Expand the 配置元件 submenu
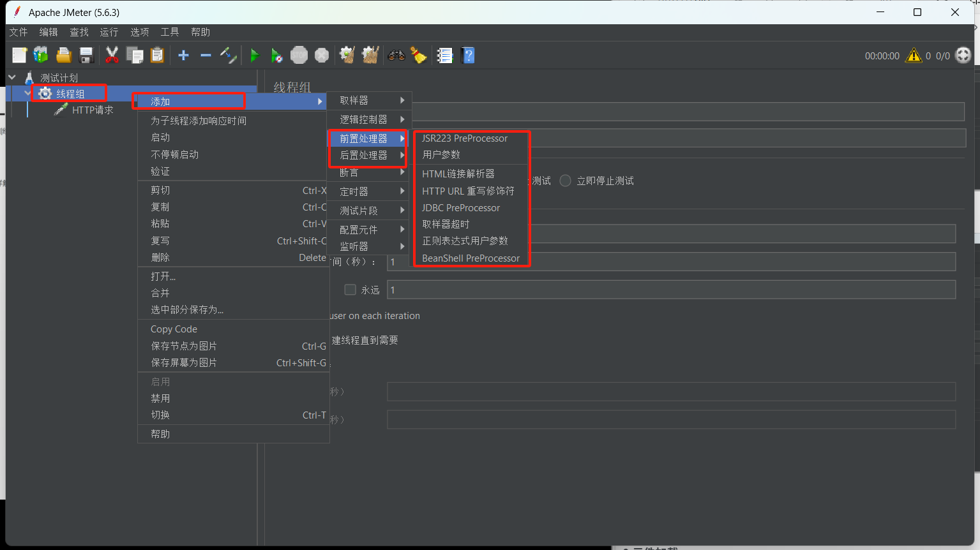The width and height of the screenshot is (980, 550). [369, 230]
